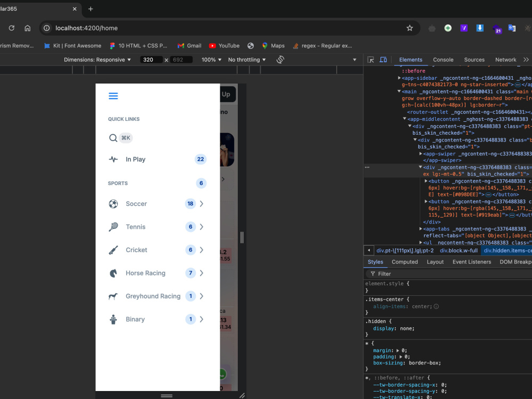Open Dimensions Responsive dropdown
Viewport: 532px width, 399px height.
97,60
